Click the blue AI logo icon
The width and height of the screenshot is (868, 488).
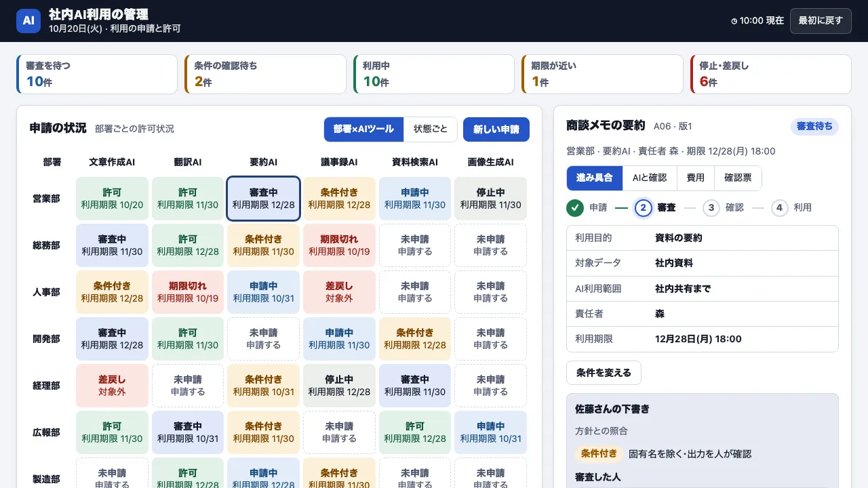[x=28, y=21]
